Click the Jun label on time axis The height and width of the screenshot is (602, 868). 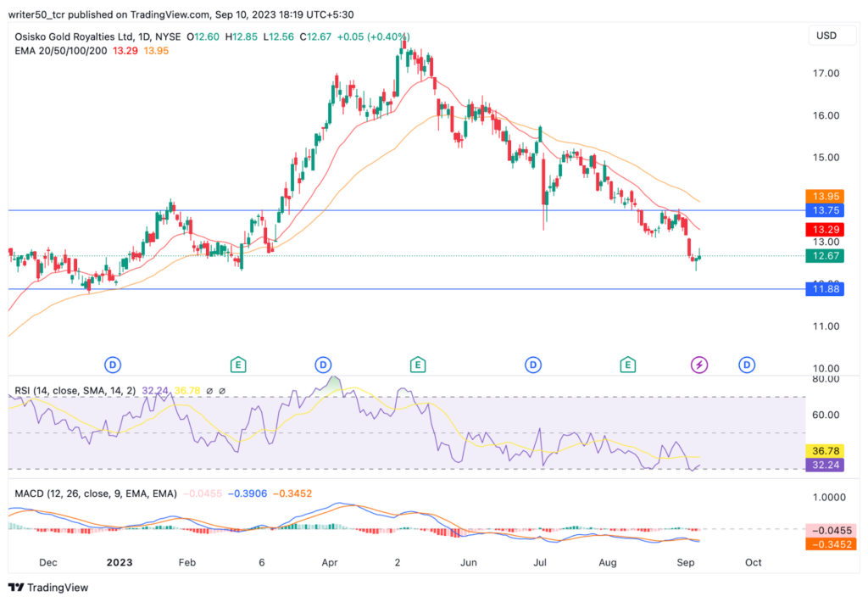click(468, 563)
